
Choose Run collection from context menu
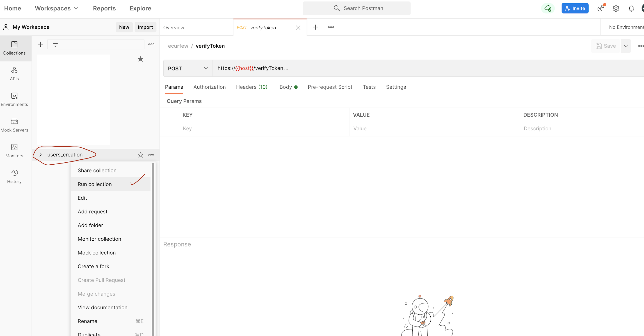111,184
